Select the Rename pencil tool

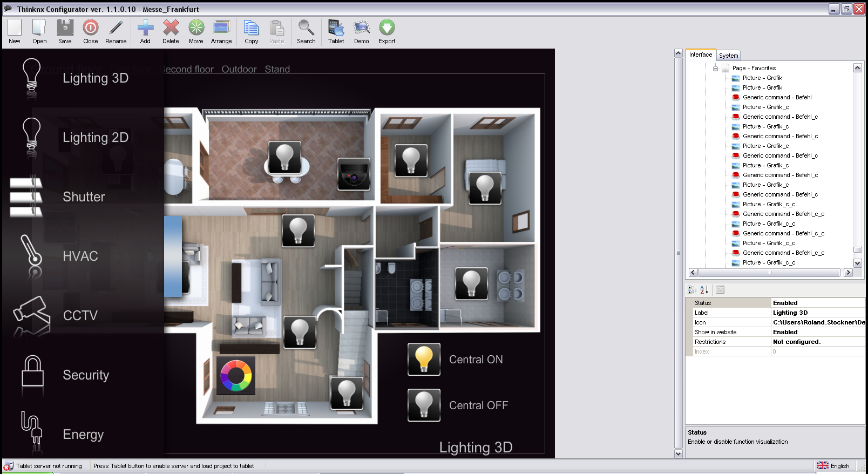coord(116,31)
